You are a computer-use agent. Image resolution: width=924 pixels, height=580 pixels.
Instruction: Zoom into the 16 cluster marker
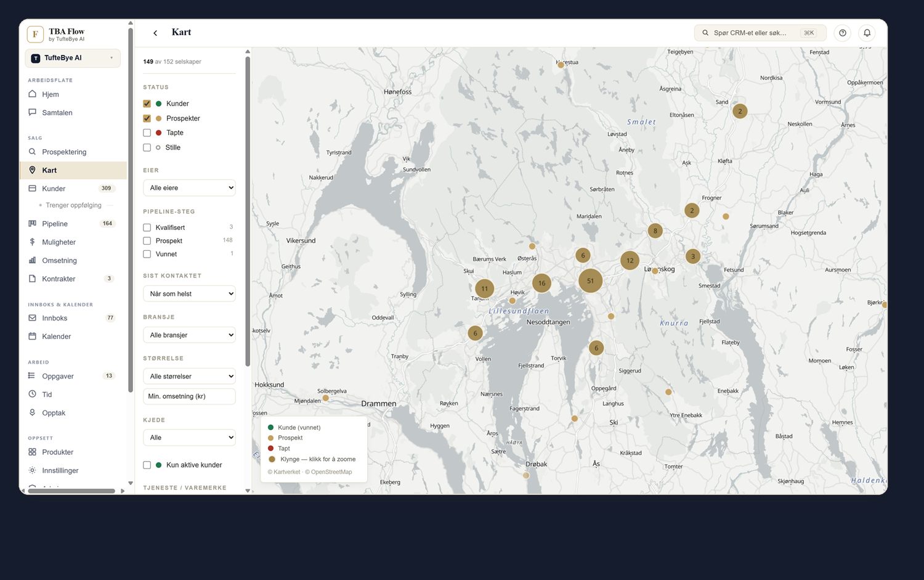tap(541, 283)
